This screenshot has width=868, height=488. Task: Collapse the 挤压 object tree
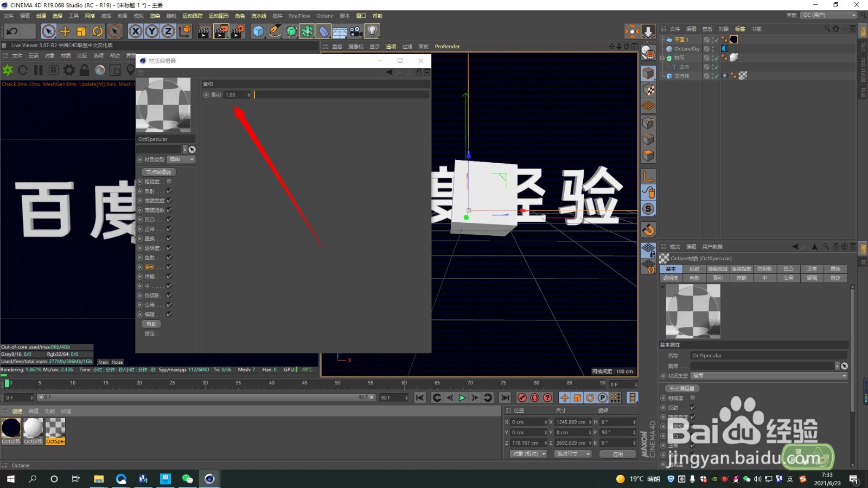coord(663,58)
